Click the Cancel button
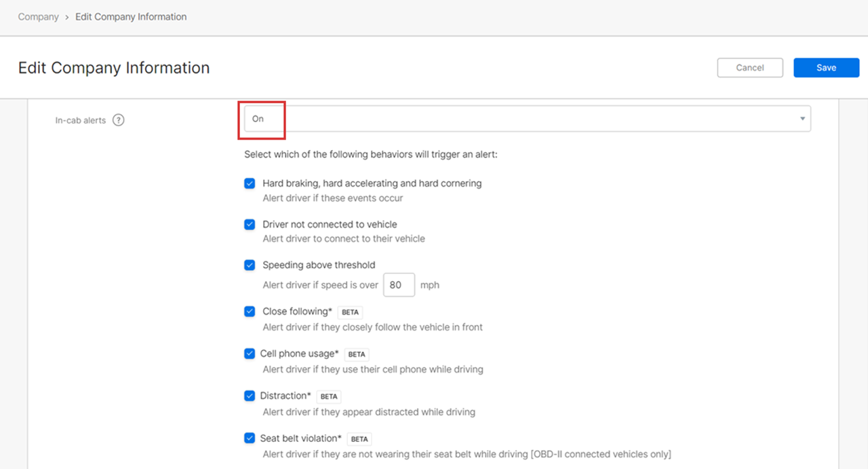Viewport: 868px width, 469px height. [x=750, y=67]
